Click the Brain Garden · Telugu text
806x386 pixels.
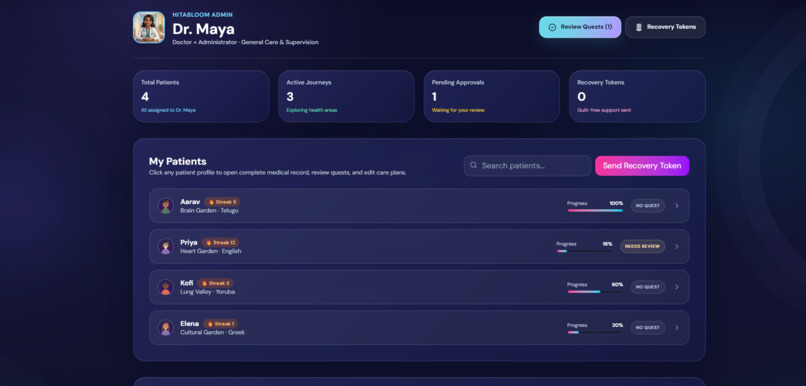(x=209, y=210)
